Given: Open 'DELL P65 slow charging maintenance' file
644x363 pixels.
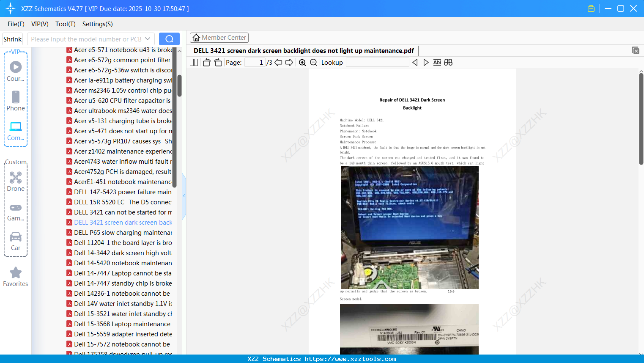Looking at the screenshot, I should coord(119,233).
